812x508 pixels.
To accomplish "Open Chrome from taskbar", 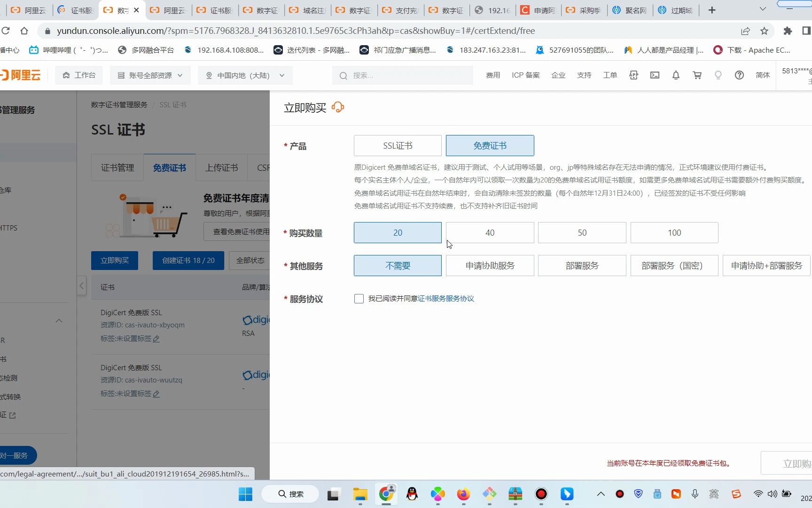I will point(386,493).
